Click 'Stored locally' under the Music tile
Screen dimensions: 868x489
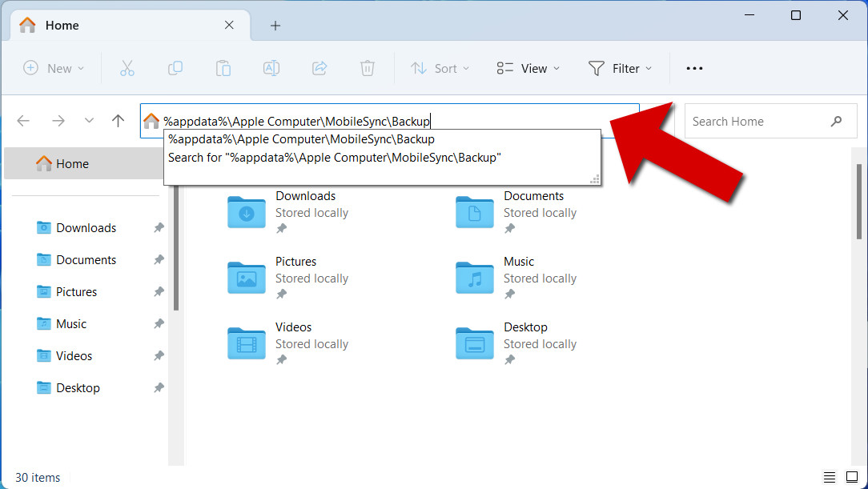(x=540, y=279)
